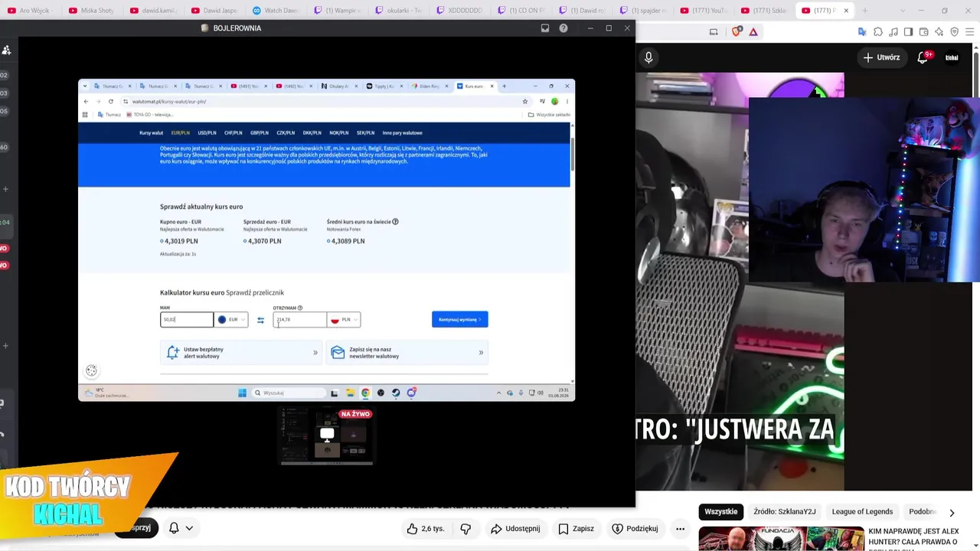980x551 pixels.
Task: Open the Inne pary walutowe menu item
Action: coord(403,133)
